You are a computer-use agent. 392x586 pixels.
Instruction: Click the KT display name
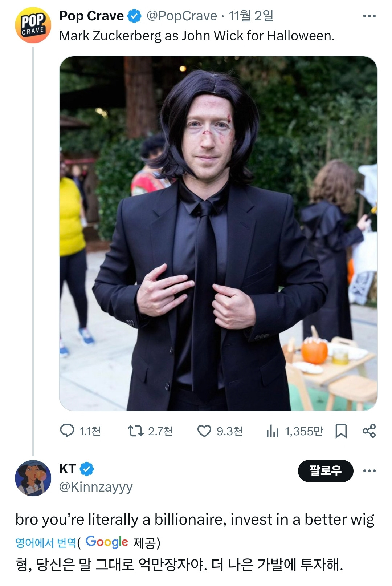[x=68, y=469]
